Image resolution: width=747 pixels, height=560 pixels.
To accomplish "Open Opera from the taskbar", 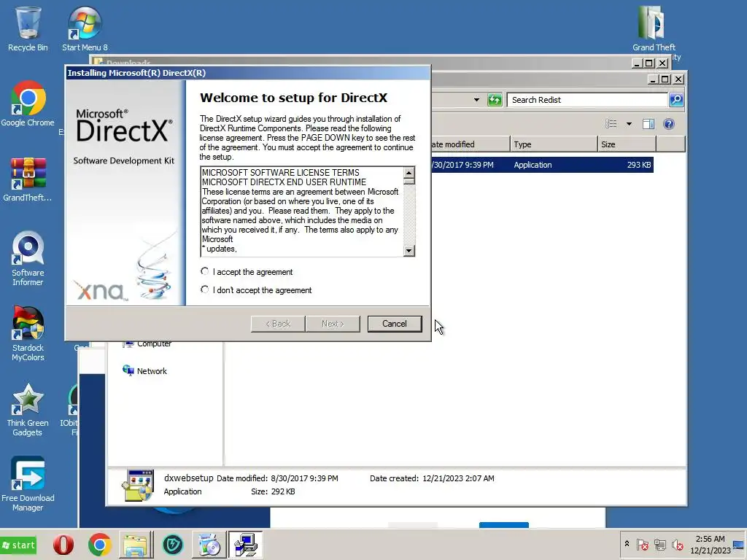I will click(x=63, y=545).
